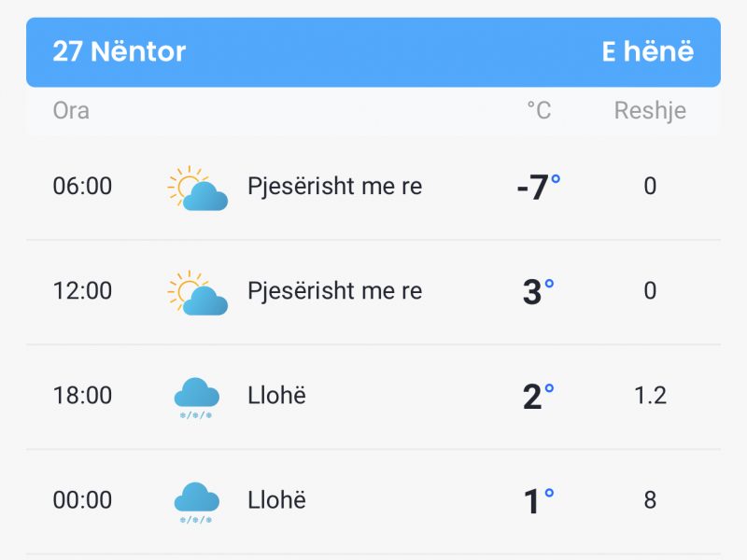
Task: Click the 1° temperature at midnight
Action: 539,500
